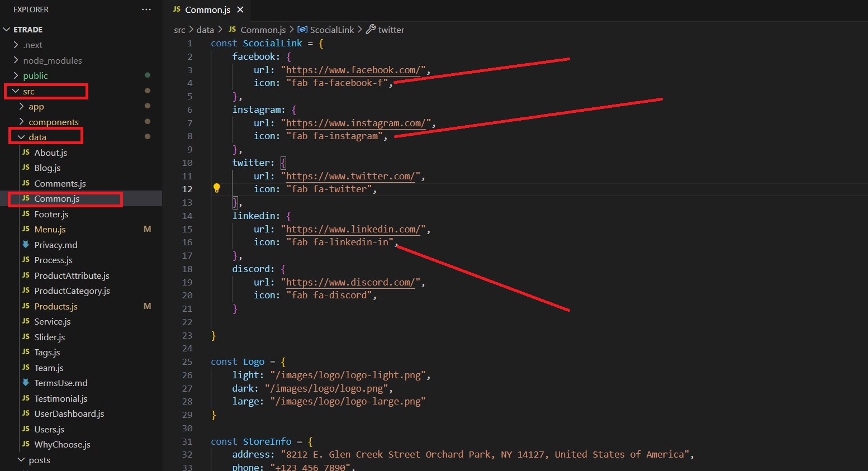Screen dimensions: 868x471
Task: Open WhyChoose.js file
Action: (62, 444)
